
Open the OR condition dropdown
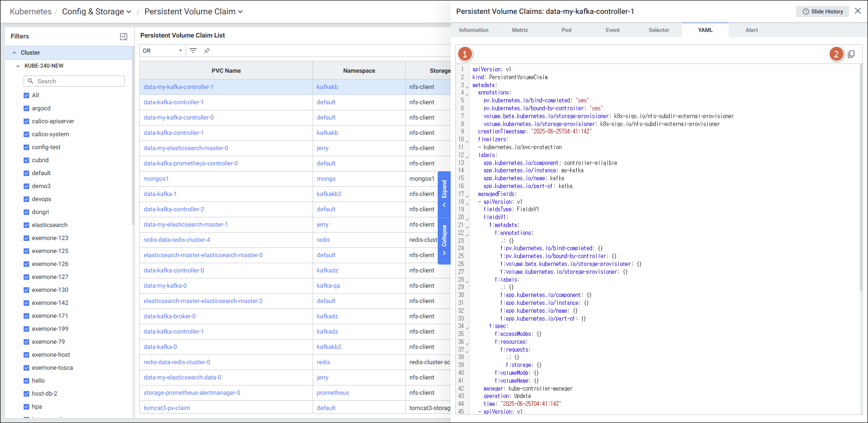(x=163, y=51)
